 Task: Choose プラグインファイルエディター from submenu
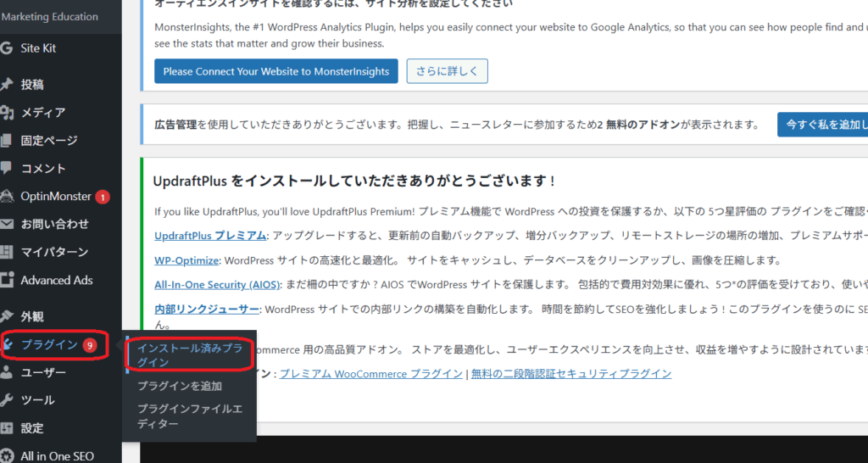pyautogui.click(x=190, y=416)
